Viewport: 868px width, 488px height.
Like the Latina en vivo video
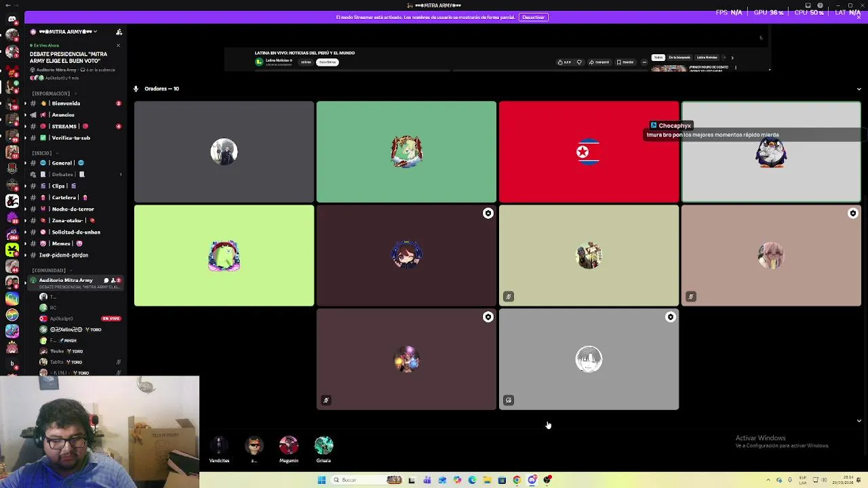(x=564, y=62)
